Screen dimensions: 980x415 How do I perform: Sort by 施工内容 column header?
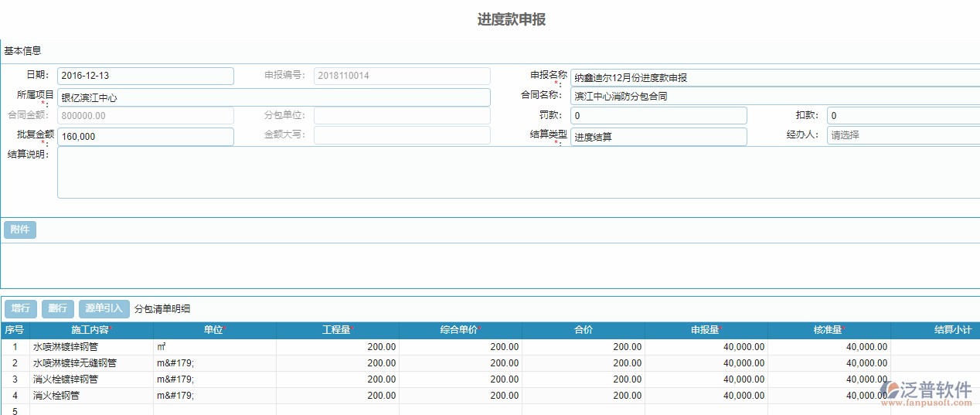(91, 330)
